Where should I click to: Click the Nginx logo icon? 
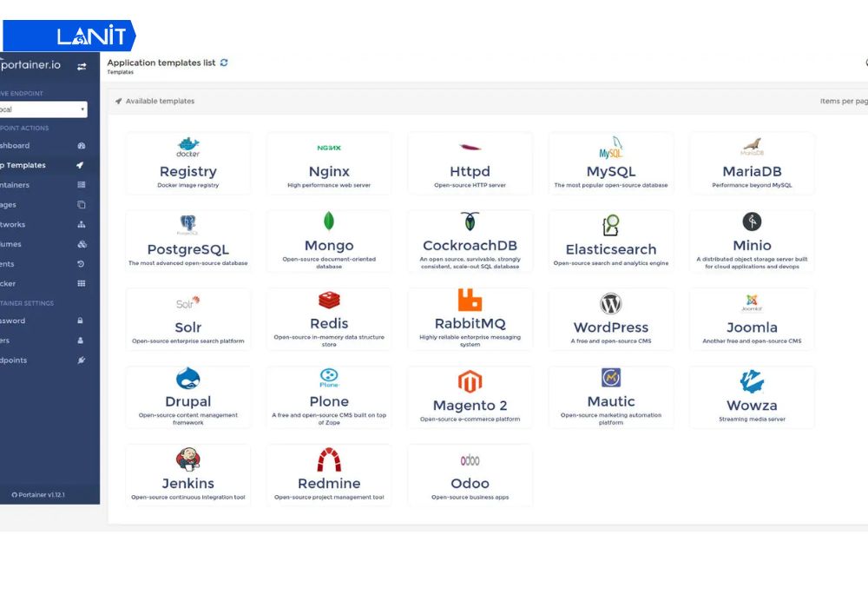coord(329,148)
